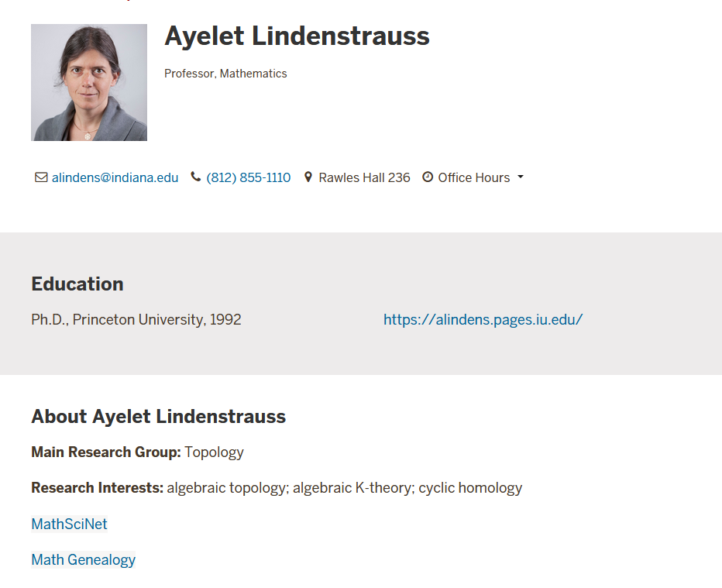Open the alindens.pages.iu.edu website link
Viewport: 722px width, 588px height.
coord(483,319)
